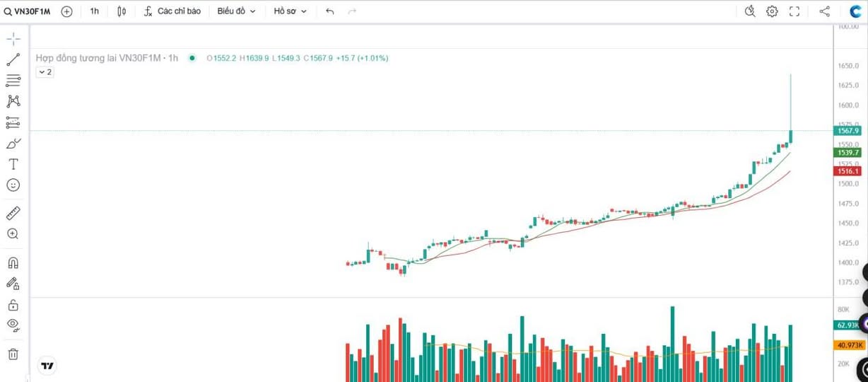Click the high value H1639.9
This screenshot has height=382, width=868.
pos(254,58)
